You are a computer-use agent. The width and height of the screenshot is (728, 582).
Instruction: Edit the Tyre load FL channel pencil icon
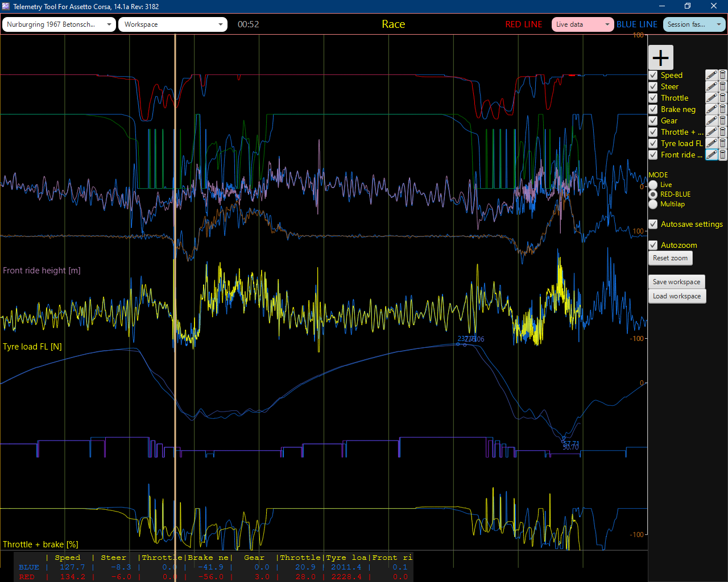712,143
